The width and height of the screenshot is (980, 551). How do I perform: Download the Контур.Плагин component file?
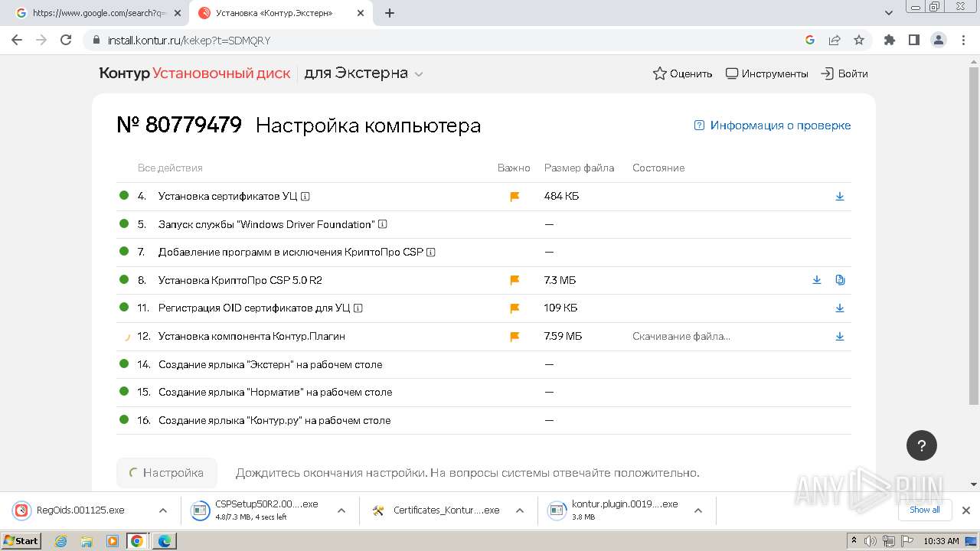[840, 337]
